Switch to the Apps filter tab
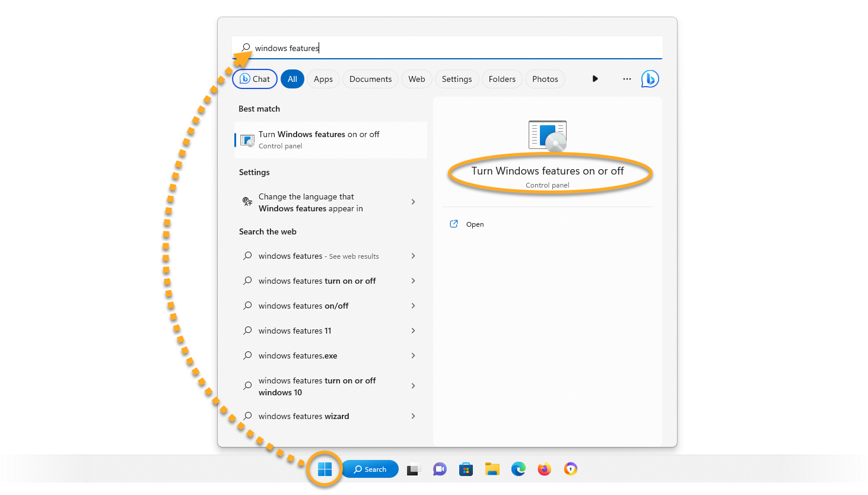Screen dimensions: 868x495 [x=323, y=79]
